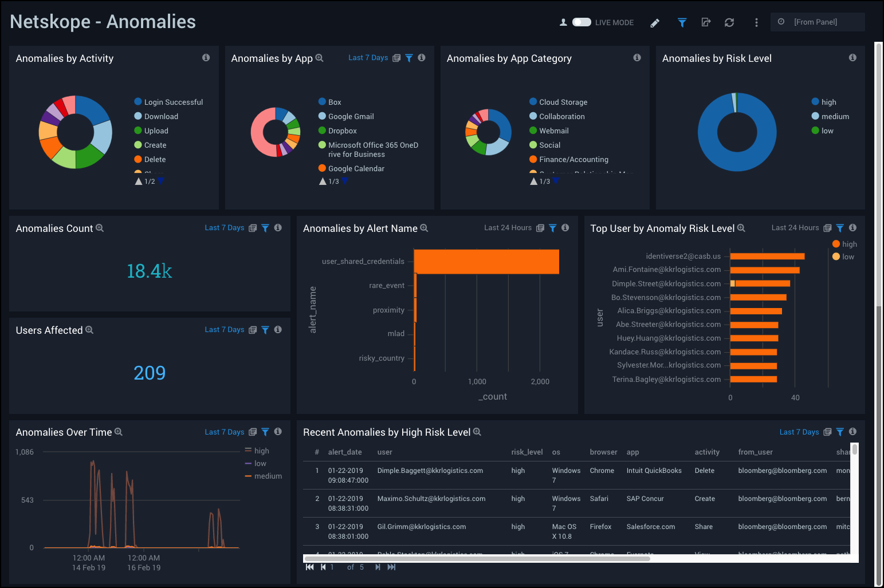
Task: Open the three-dot overflow menu in the header
Action: tap(756, 22)
